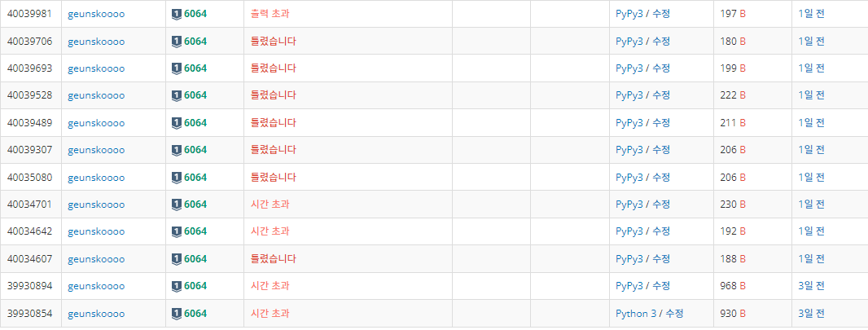Click the 1일 전 timestamp on row 40035080

[x=812, y=177]
